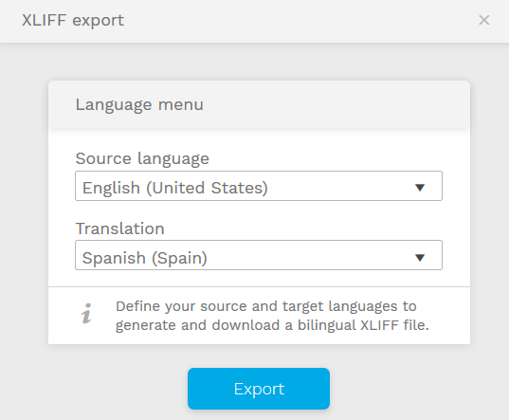This screenshot has width=509, height=420.
Task: Open the Source language dropdown arrow
Action: click(420, 188)
